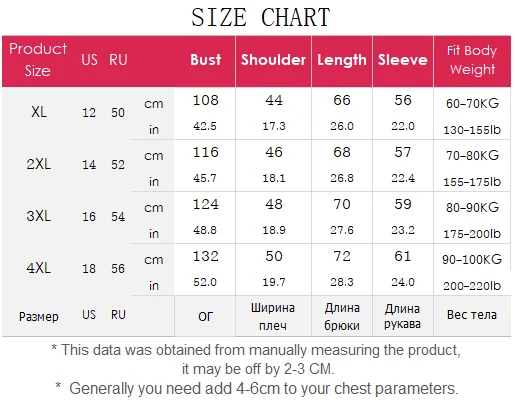Select the 3XL size row label

pos(39,216)
